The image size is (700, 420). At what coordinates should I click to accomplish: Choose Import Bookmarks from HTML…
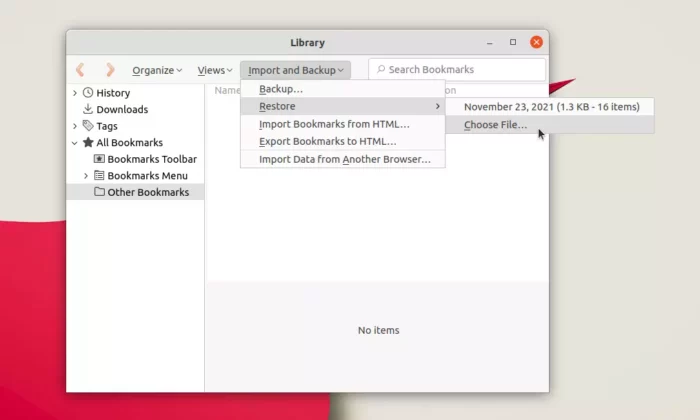pos(343,124)
